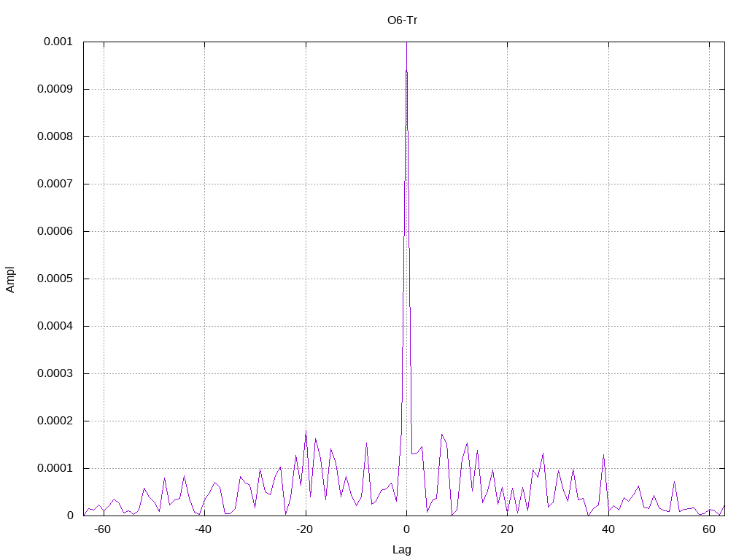Click the y-axis value 0.0003
Screen dimensions: 747x560
[55, 373]
